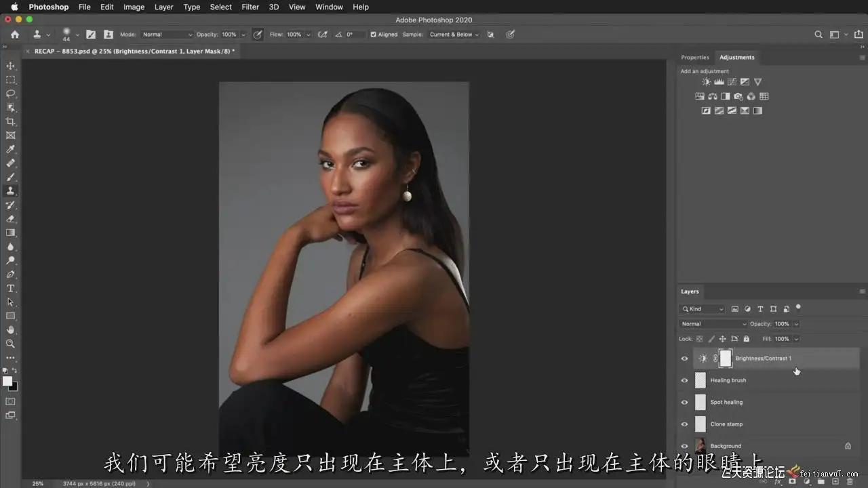Open the brush preset picker dropdown
Screen dimensions: 868x488
pos(77,35)
